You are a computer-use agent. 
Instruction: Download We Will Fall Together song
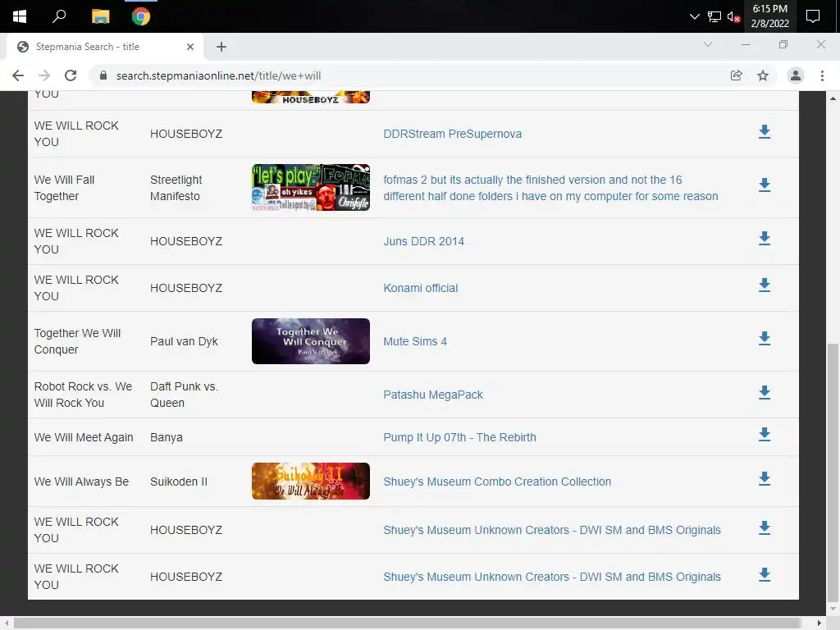click(x=765, y=185)
